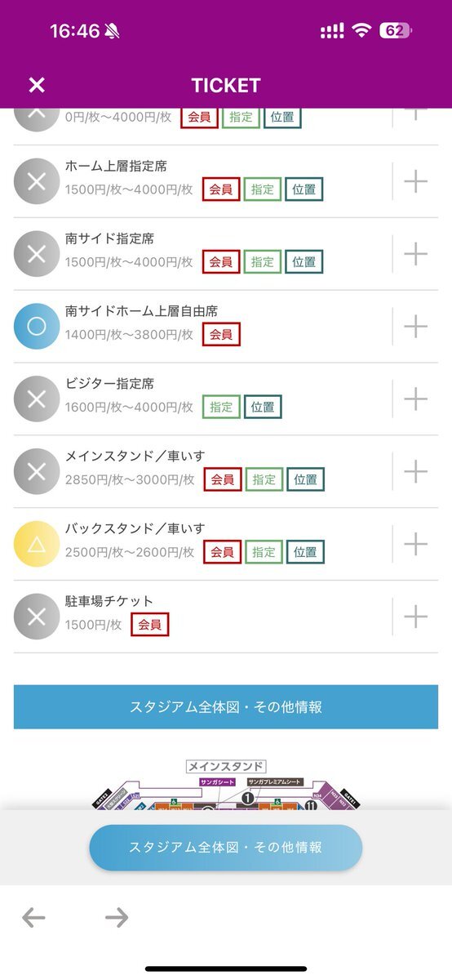The image size is (452, 980).
Task: Select blue circle availability icon for 南サイドホーム上層自由席
Action: (x=37, y=327)
